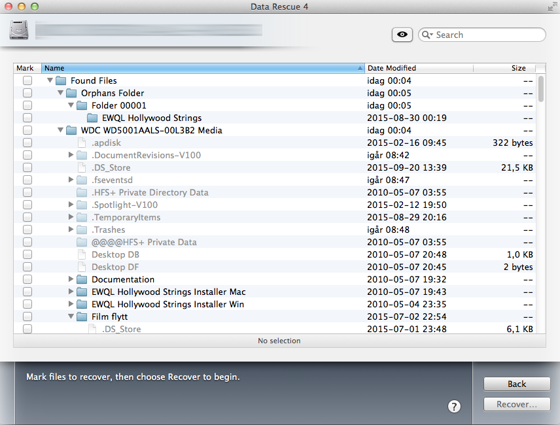Mark the Film flytt checkbox
Viewport: 560px width, 425px height.
click(28, 317)
